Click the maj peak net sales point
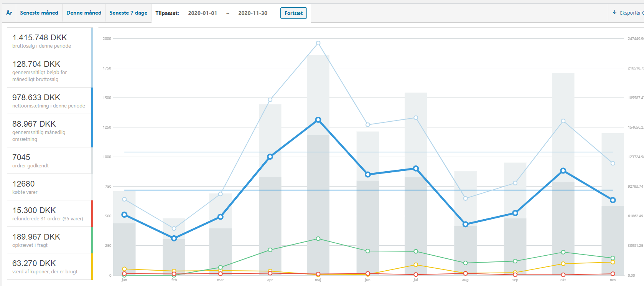644x286 pixels. pyautogui.click(x=318, y=120)
